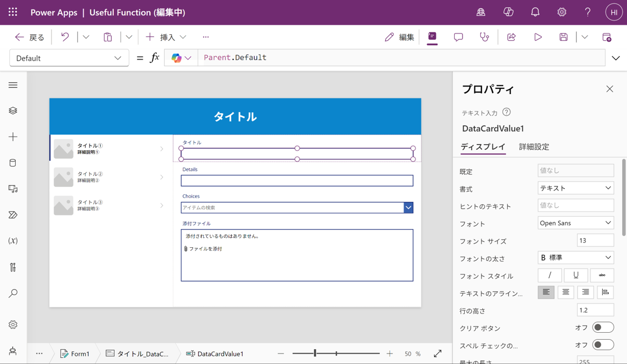
Task: Open the Power Automate pane
Action: point(13,215)
